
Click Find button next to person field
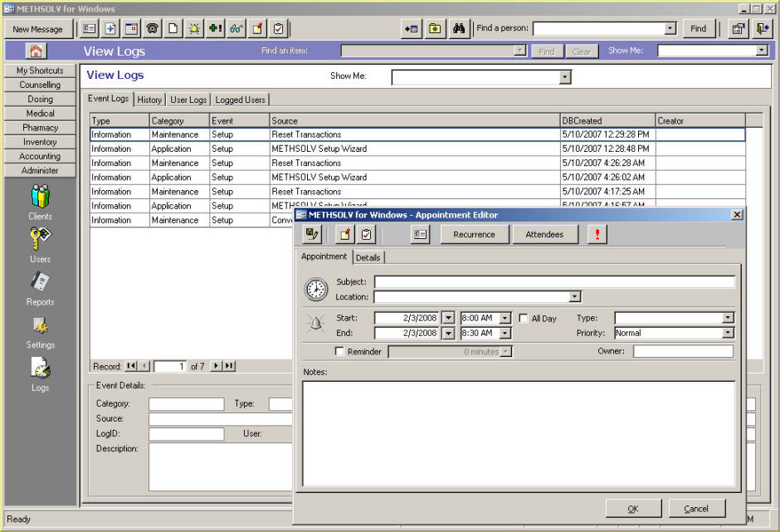(x=699, y=28)
